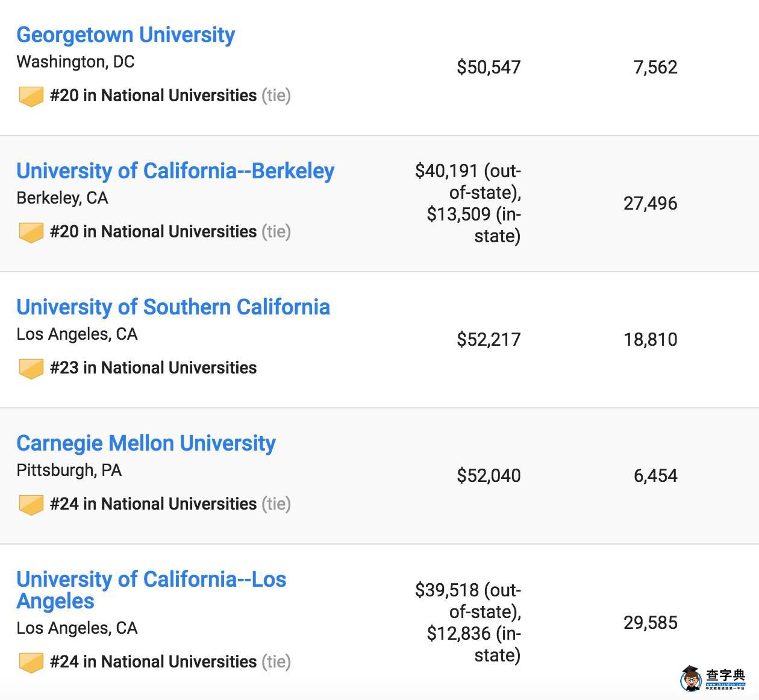759x700 pixels.
Task: Open University of Southern California link
Action: (173, 307)
